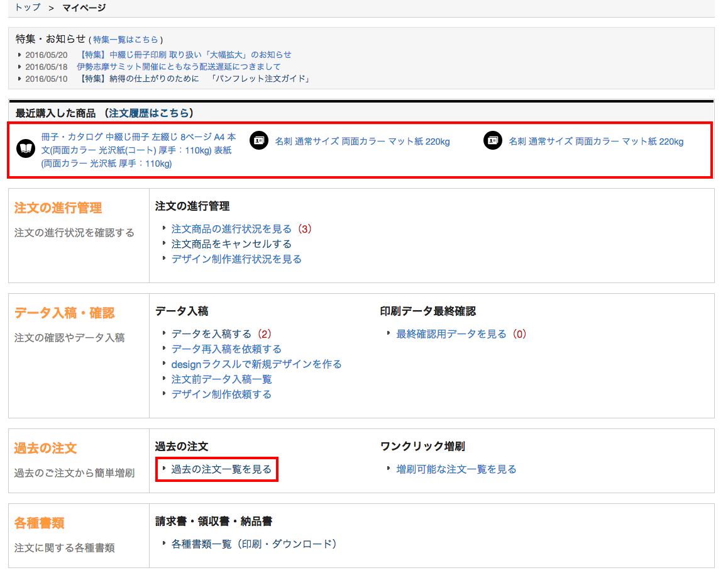The height and width of the screenshot is (575, 728).
Task: Go to トップ in the breadcrumb
Action: 27,8
